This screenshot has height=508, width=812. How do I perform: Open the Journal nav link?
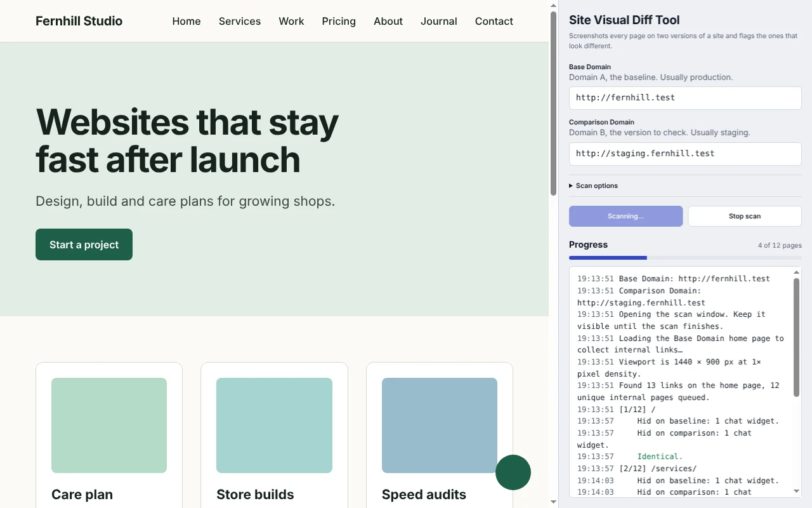pos(439,21)
